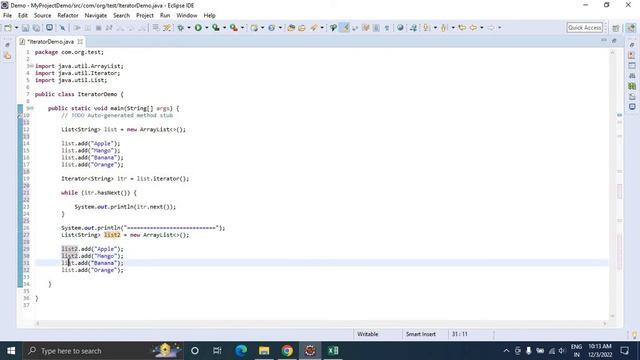
Task: Maximize the editor area
Action: pos(614,40)
